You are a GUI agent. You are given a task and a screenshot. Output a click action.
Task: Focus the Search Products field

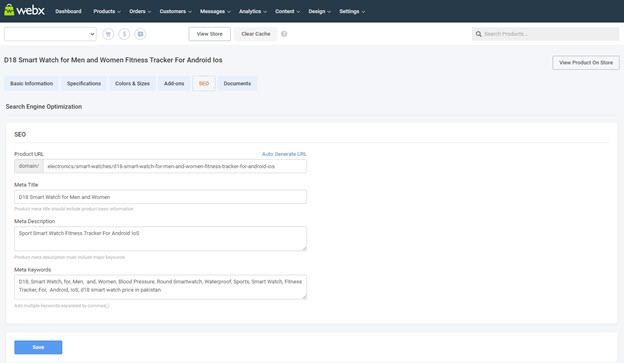545,34
